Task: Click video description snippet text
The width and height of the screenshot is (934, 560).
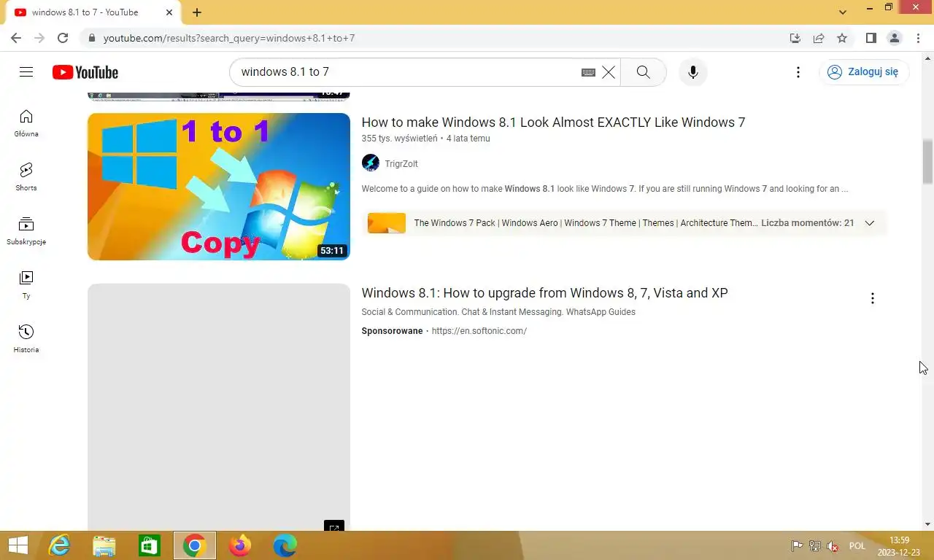Action: click(605, 189)
